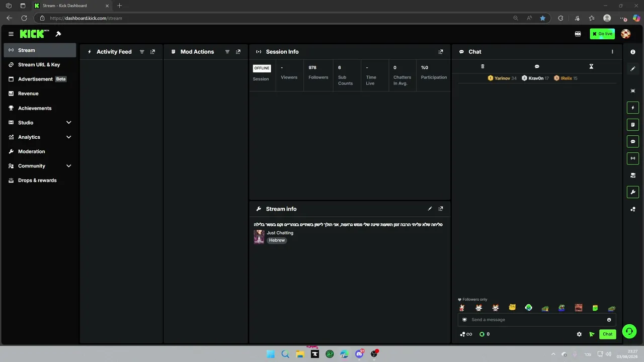Toggle the Chat panel bubble icon
This screenshot has width=644, height=362.
(x=633, y=142)
